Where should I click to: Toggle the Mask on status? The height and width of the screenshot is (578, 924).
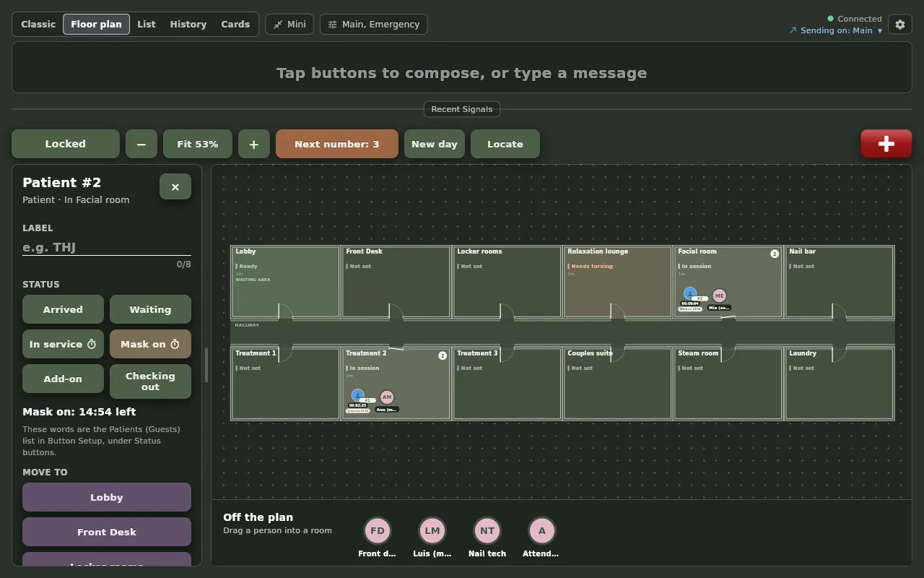150,344
